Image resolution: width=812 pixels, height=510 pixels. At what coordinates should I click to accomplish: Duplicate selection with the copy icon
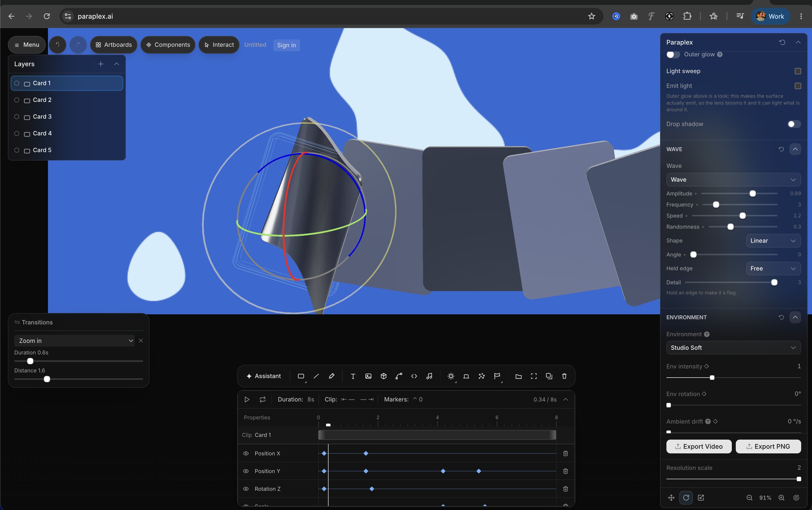[549, 376]
